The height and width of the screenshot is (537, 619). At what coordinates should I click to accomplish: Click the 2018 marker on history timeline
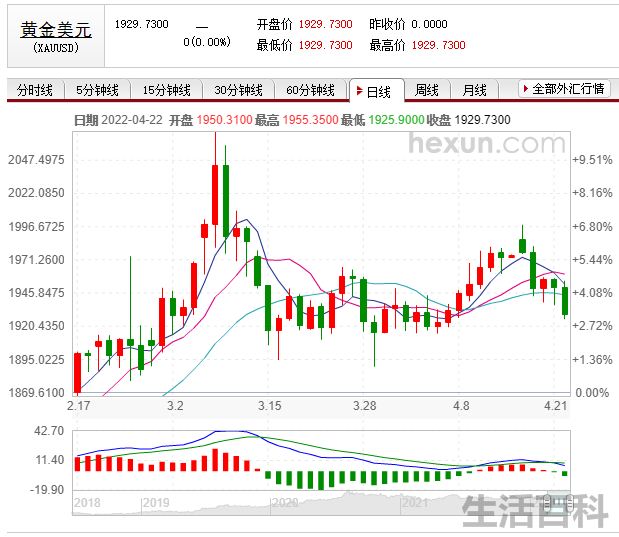87,503
